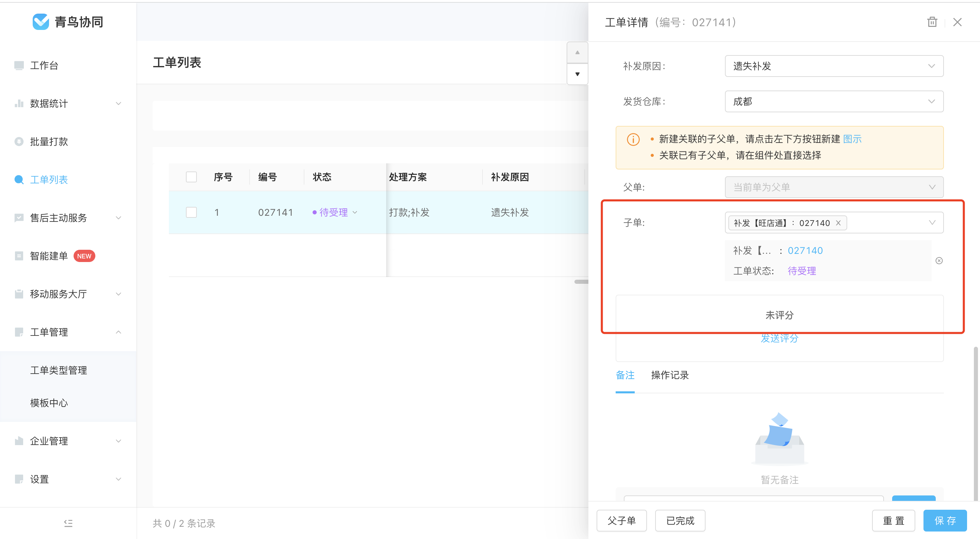Click the 智能建单 icon
Viewport: 980px width, 539px height.
(x=19, y=256)
